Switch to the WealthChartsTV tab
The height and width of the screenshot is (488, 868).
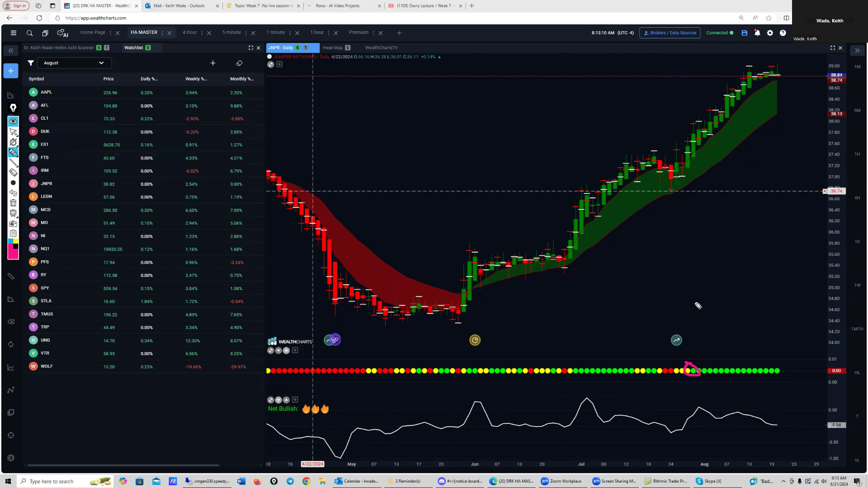click(x=382, y=48)
